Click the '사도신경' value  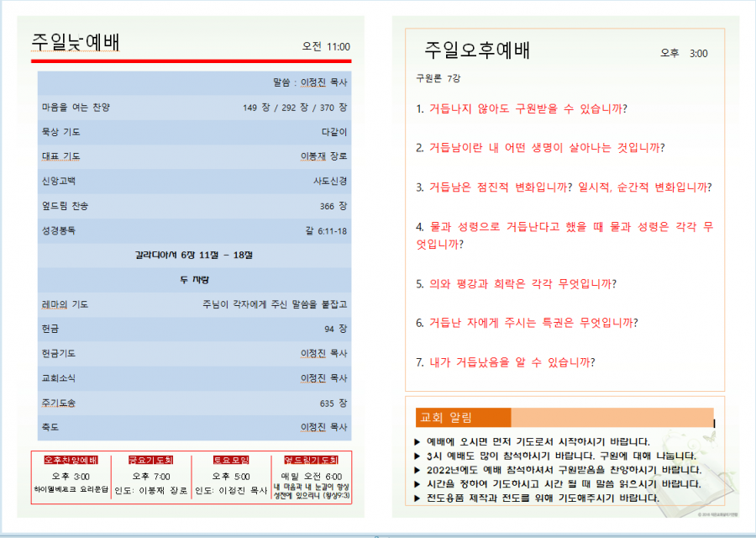[x=330, y=181]
